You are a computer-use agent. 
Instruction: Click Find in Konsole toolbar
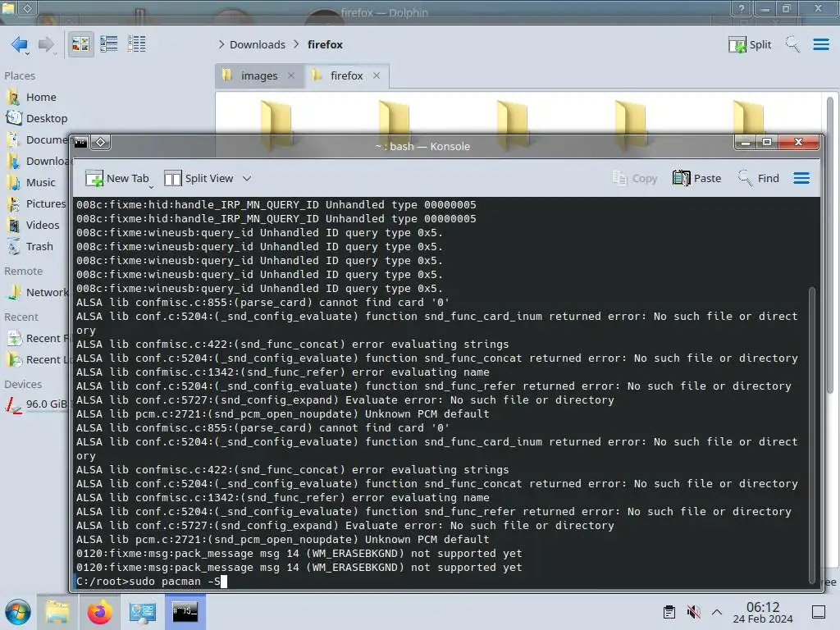coord(758,178)
